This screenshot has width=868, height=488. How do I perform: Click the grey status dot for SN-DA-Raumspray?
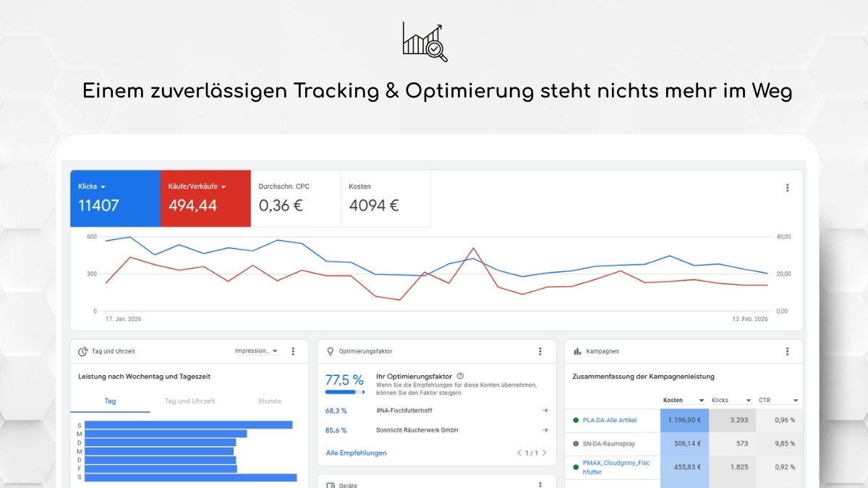pos(576,443)
